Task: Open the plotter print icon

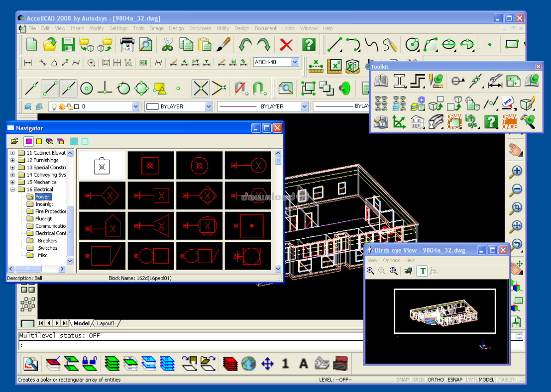Action: pos(127,45)
